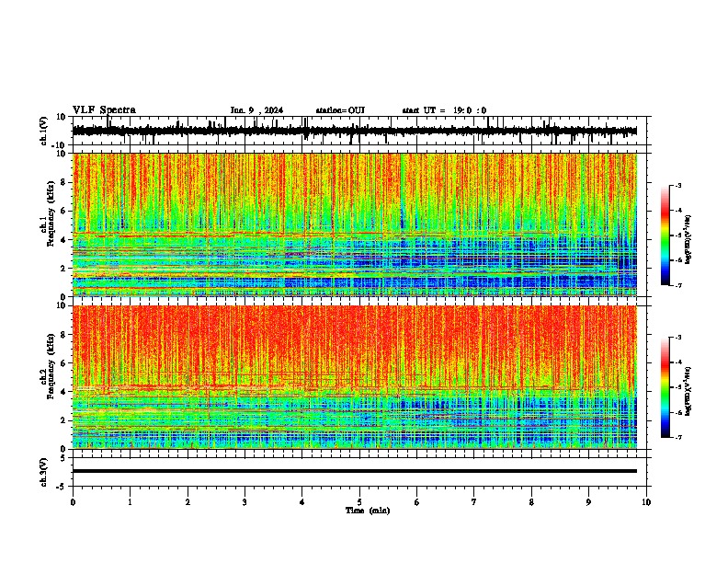Screen dimensions: 728x563
Task: Click the ch.2 spectrogram color scale bar
Action: point(665,387)
